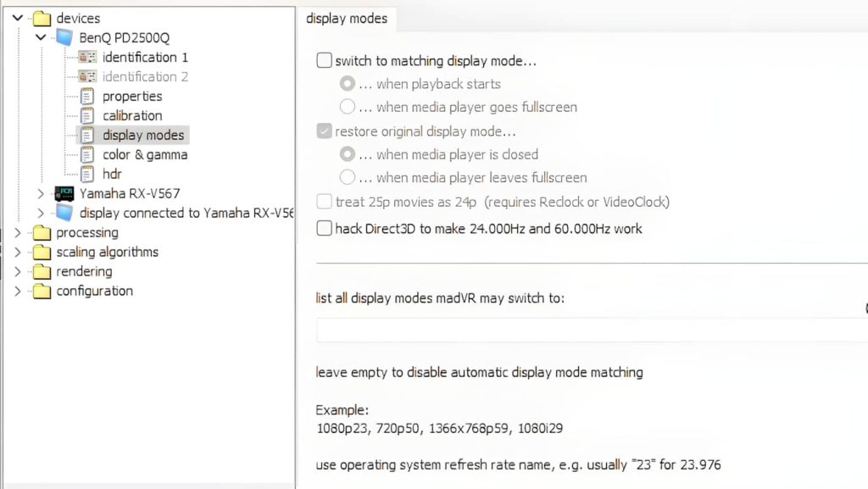
Task: Select the when media player goes fullscreen option
Action: point(345,107)
